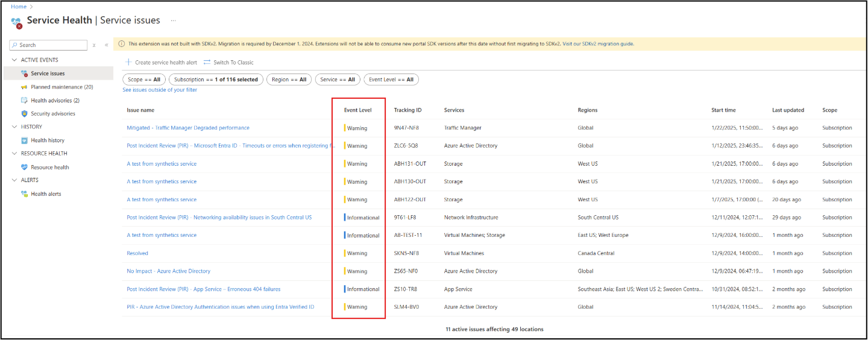The image size is (868, 340).
Task: Click the Planned maintenance megaphone icon
Action: click(x=24, y=87)
